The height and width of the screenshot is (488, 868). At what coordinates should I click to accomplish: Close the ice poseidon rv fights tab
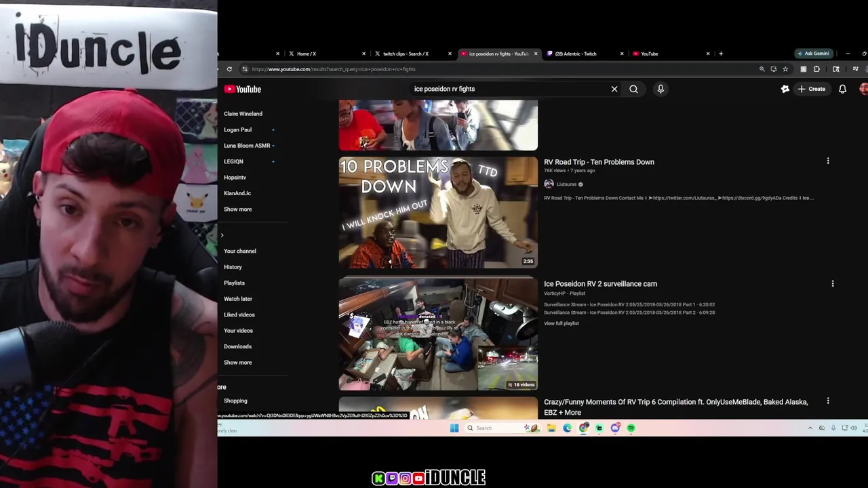click(536, 54)
